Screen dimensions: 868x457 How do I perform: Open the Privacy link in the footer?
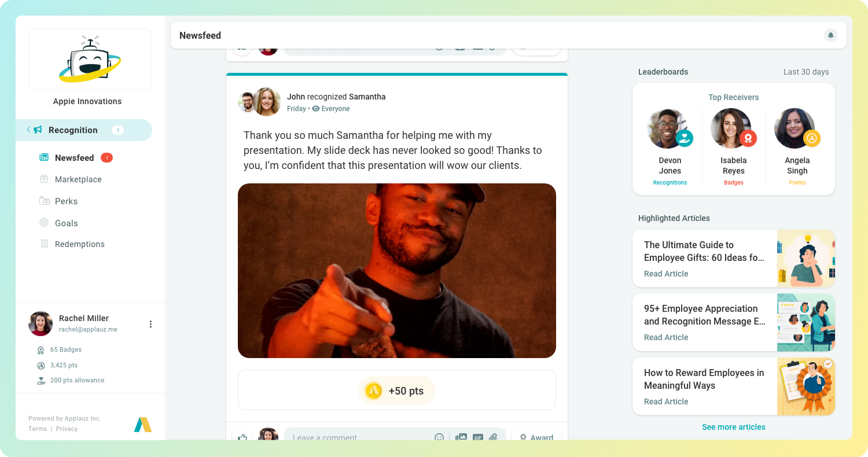coord(67,429)
